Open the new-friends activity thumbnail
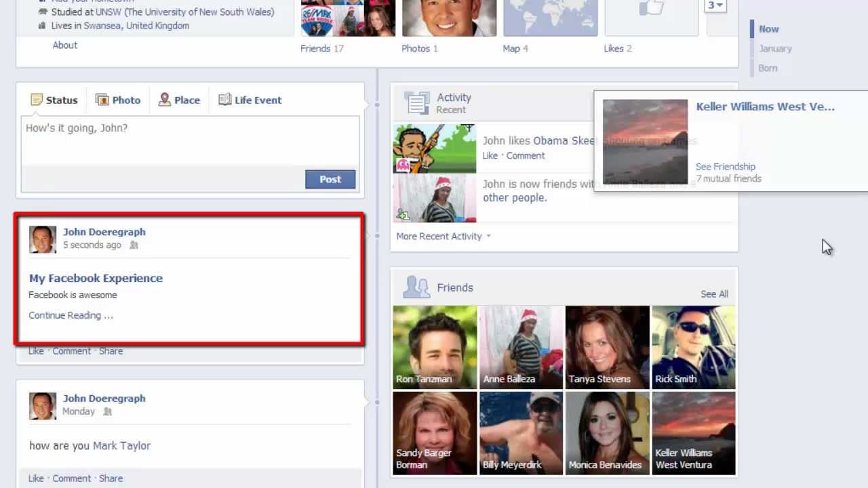The height and width of the screenshot is (488, 868). click(435, 198)
